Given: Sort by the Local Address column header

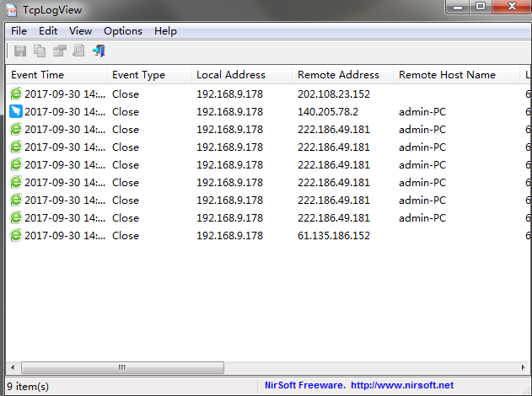Looking at the screenshot, I should (242, 75).
